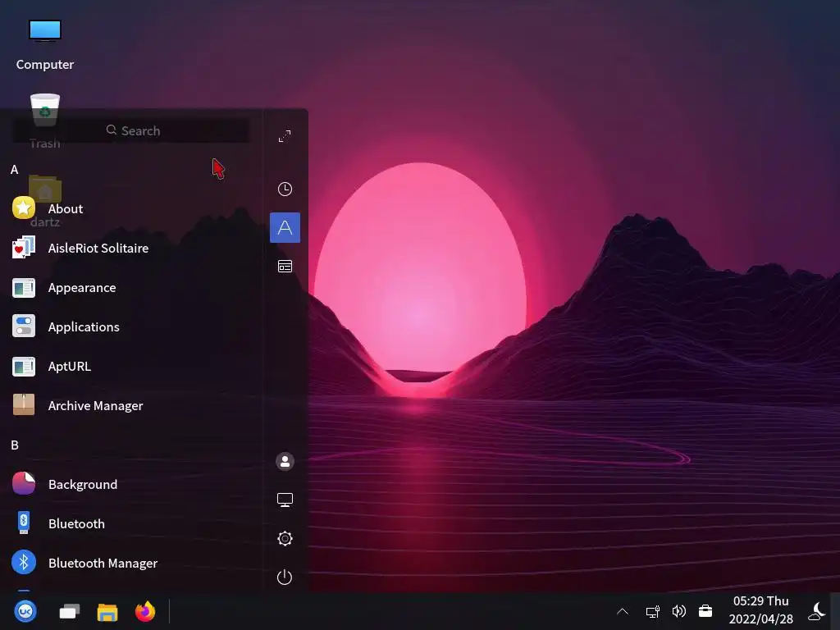Select the AptURL label
840x630 pixels.
pyautogui.click(x=70, y=367)
